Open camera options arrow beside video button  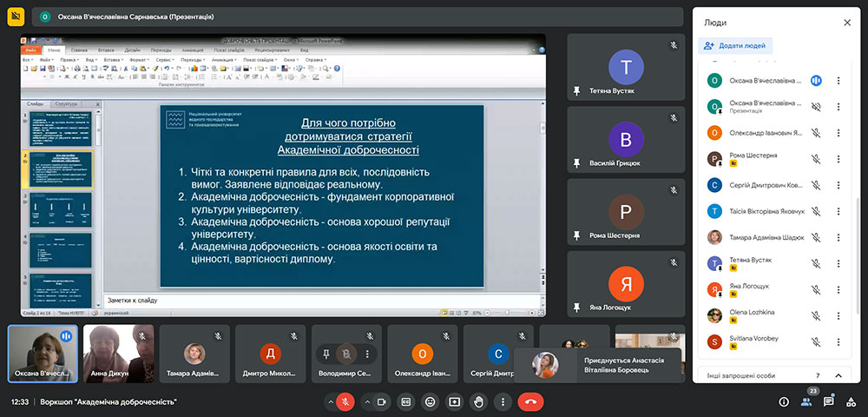(366, 402)
